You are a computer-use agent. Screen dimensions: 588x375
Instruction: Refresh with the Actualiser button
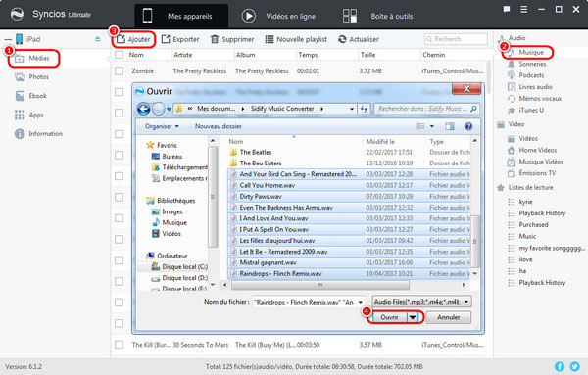(359, 39)
